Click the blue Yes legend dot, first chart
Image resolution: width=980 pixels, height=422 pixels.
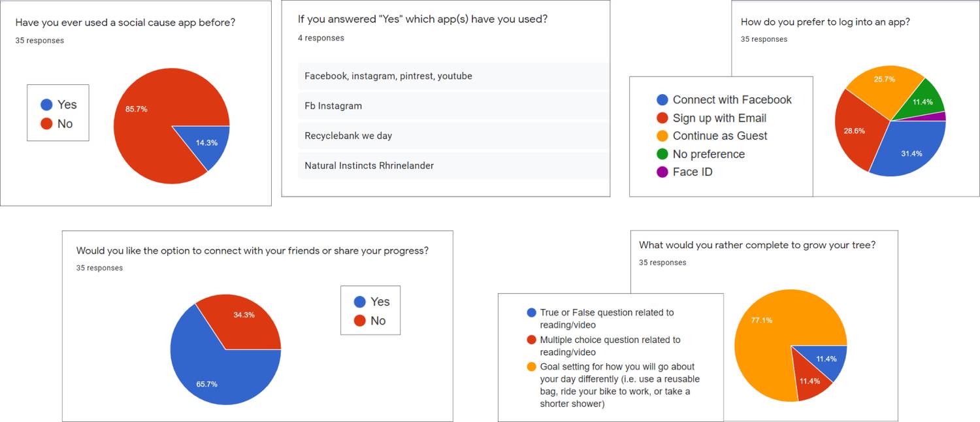pos(46,105)
